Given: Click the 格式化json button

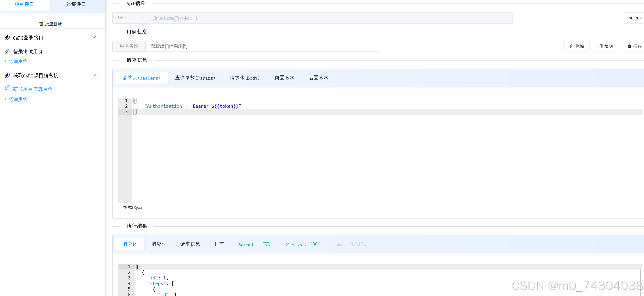Looking at the screenshot, I should 133,207.
